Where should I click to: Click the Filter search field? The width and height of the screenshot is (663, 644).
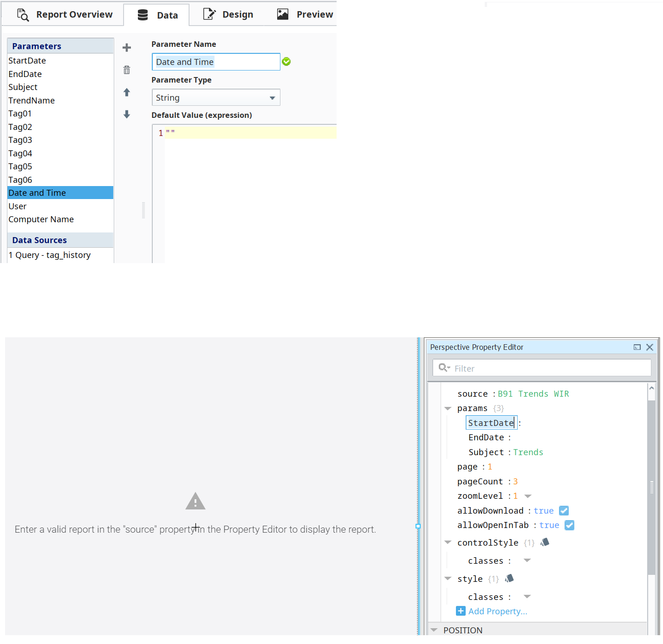pyautogui.click(x=542, y=368)
